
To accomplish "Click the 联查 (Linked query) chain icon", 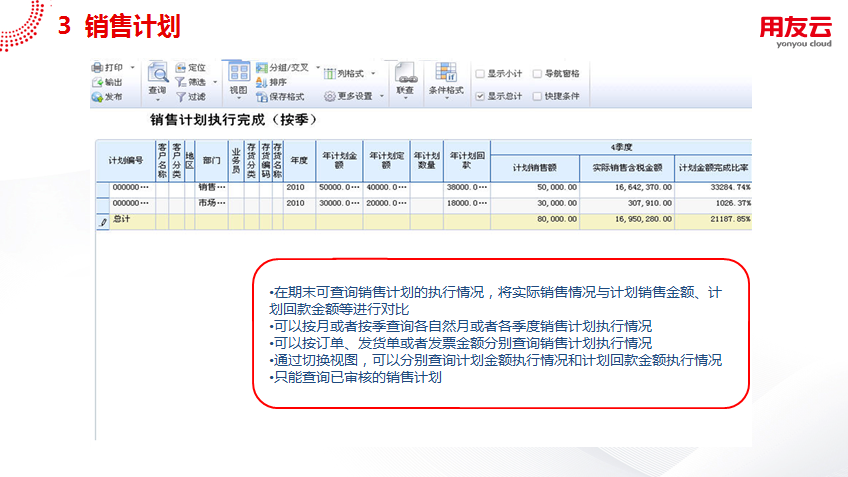I will point(405,73).
